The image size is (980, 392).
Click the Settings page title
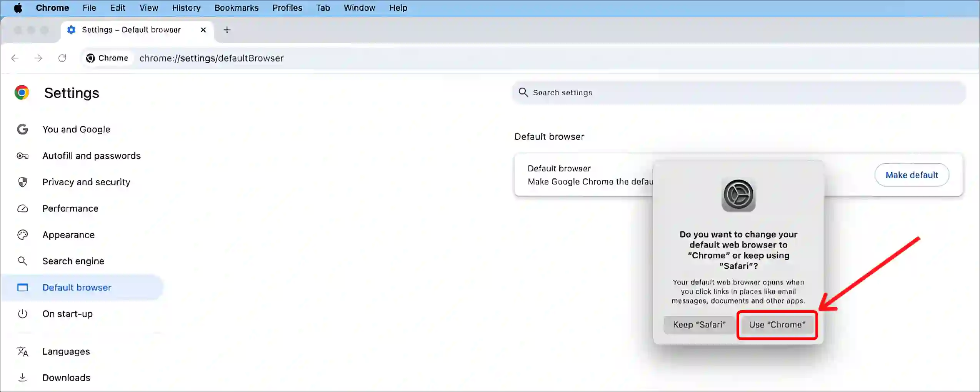(x=72, y=93)
